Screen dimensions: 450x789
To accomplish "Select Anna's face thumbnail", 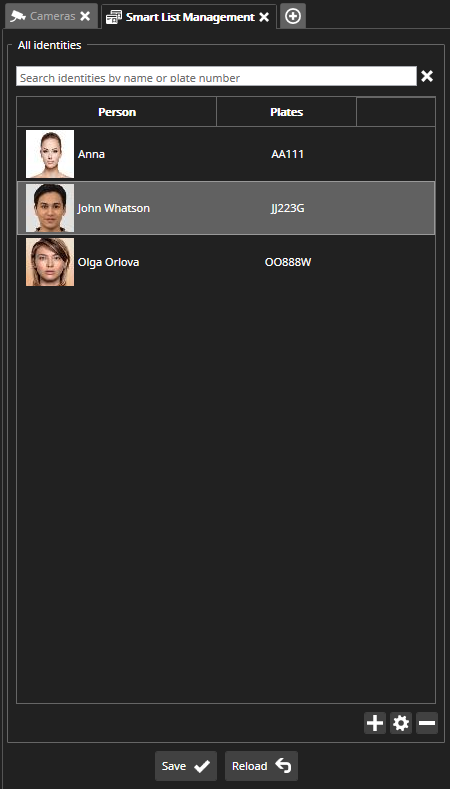I will pos(50,154).
